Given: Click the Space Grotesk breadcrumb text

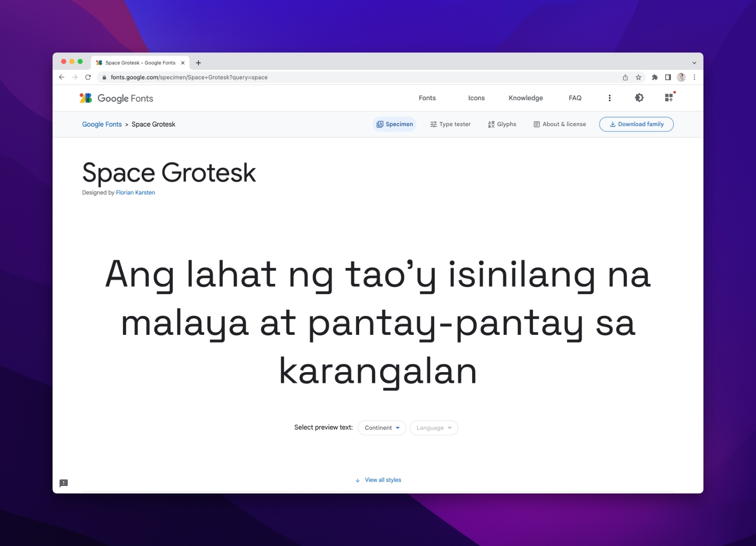Looking at the screenshot, I should coord(154,124).
